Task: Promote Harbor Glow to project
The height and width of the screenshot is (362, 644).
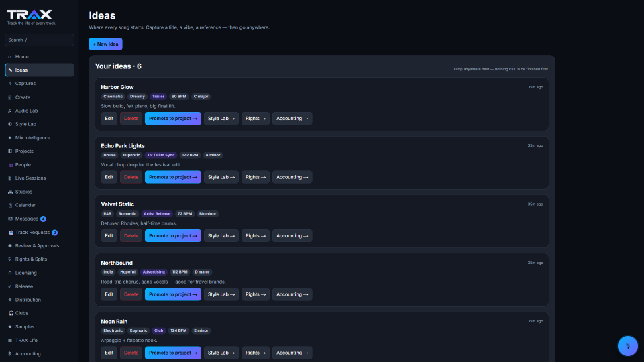Action: [173, 119]
